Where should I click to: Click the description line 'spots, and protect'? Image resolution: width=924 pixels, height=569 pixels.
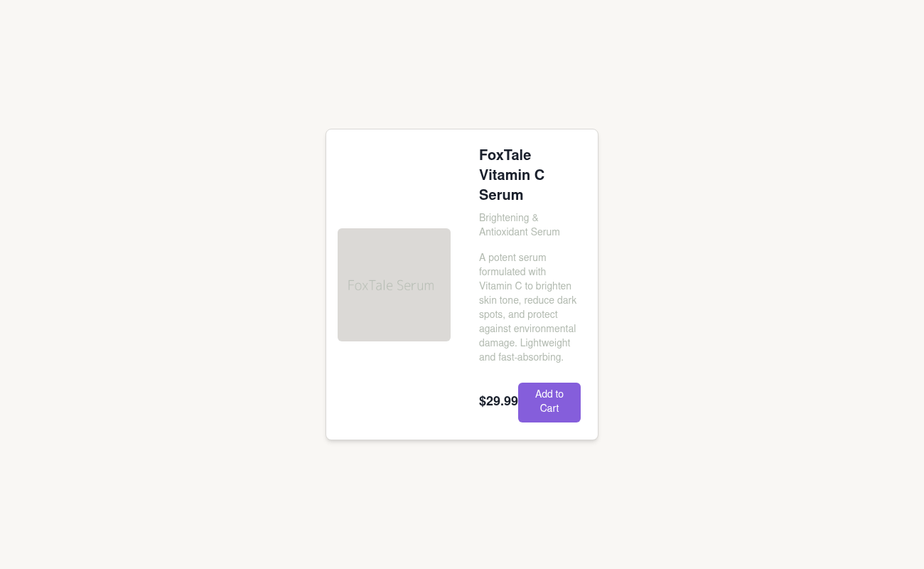click(x=518, y=314)
